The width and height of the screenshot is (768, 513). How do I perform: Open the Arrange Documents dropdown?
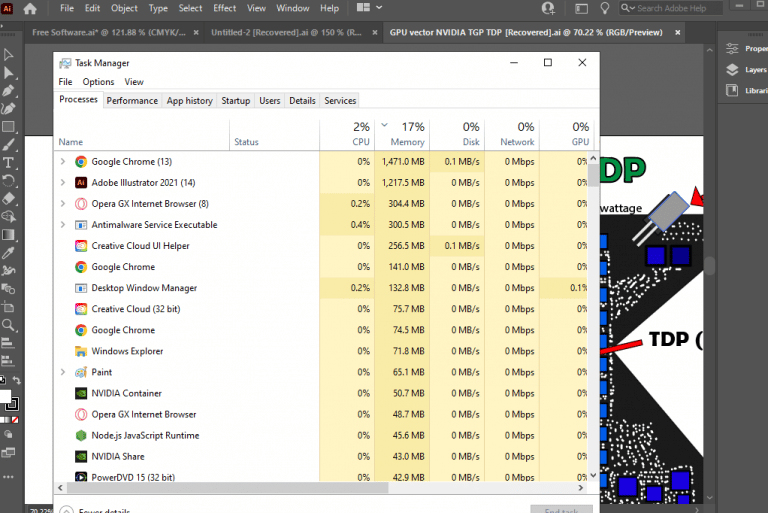(x=370, y=8)
